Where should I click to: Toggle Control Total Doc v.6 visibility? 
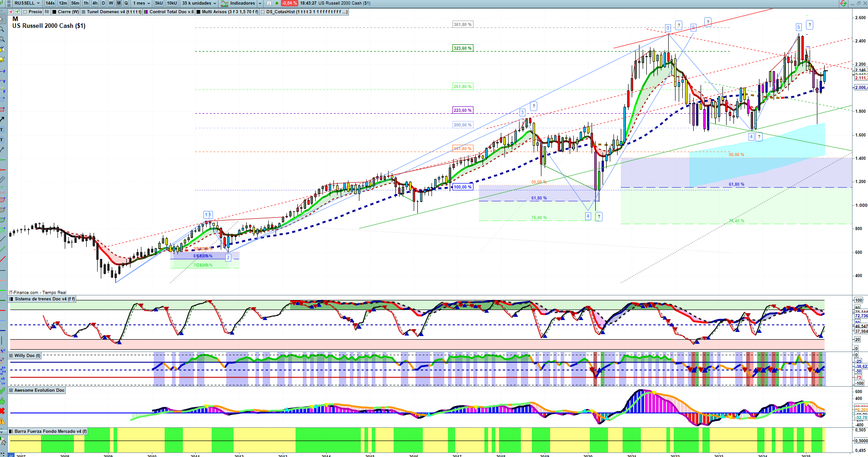click(x=146, y=12)
